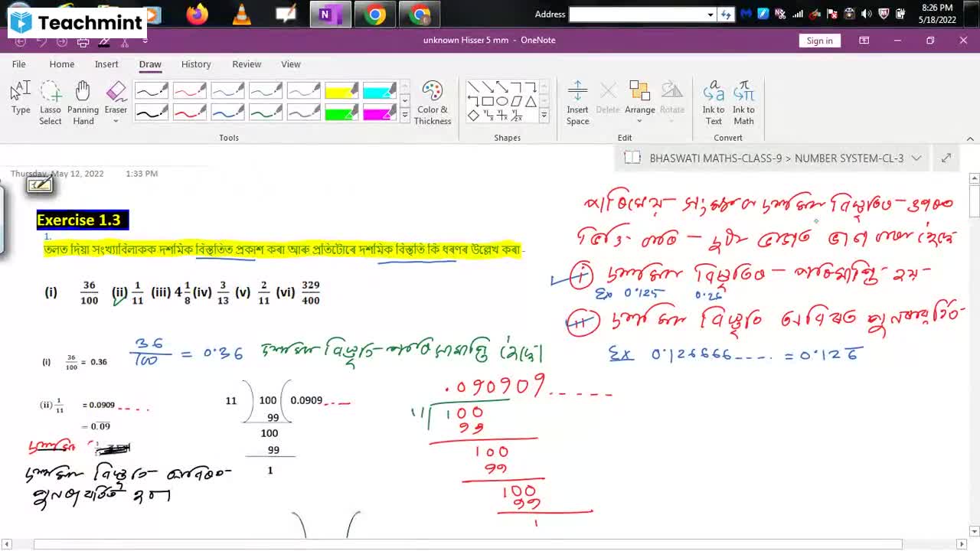Launch VLC from the taskbar
Image resolution: width=980 pixels, height=551 pixels.
coord(241,14)
